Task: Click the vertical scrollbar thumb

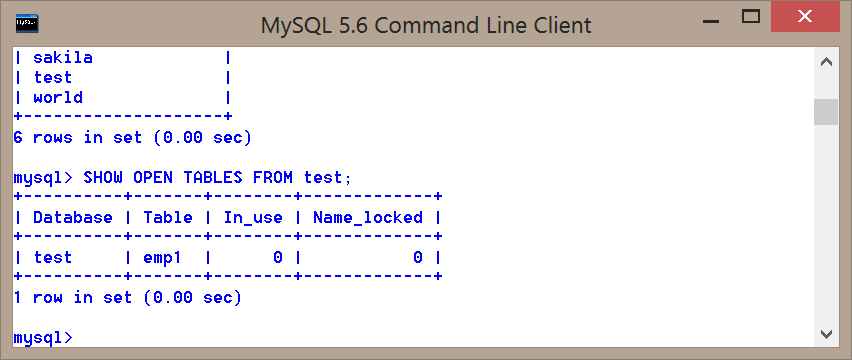Action: pyautogui.click(x=826, y=112)
